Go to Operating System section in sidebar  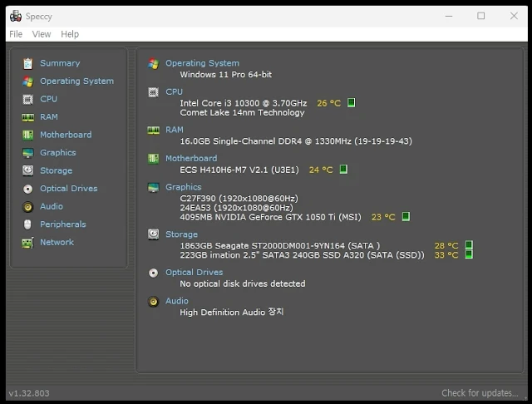pyautogui.click(x=77, y=81)
